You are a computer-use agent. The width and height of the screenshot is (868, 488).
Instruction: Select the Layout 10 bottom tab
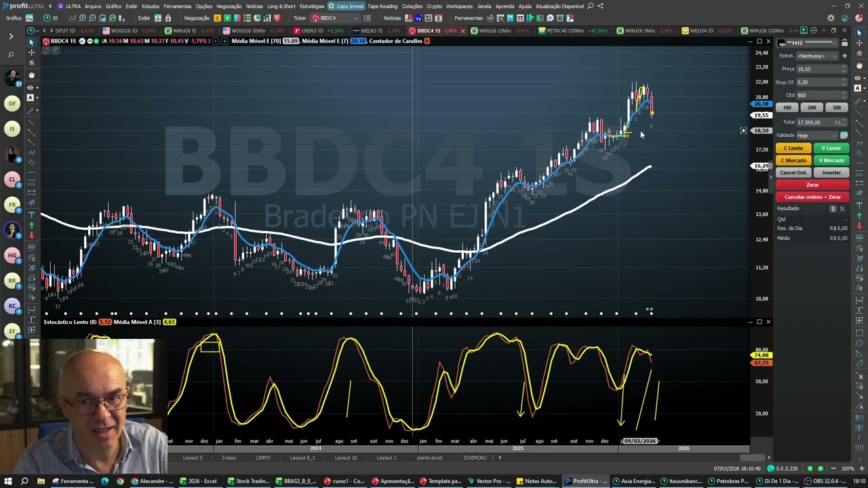(x=345, y=457)
